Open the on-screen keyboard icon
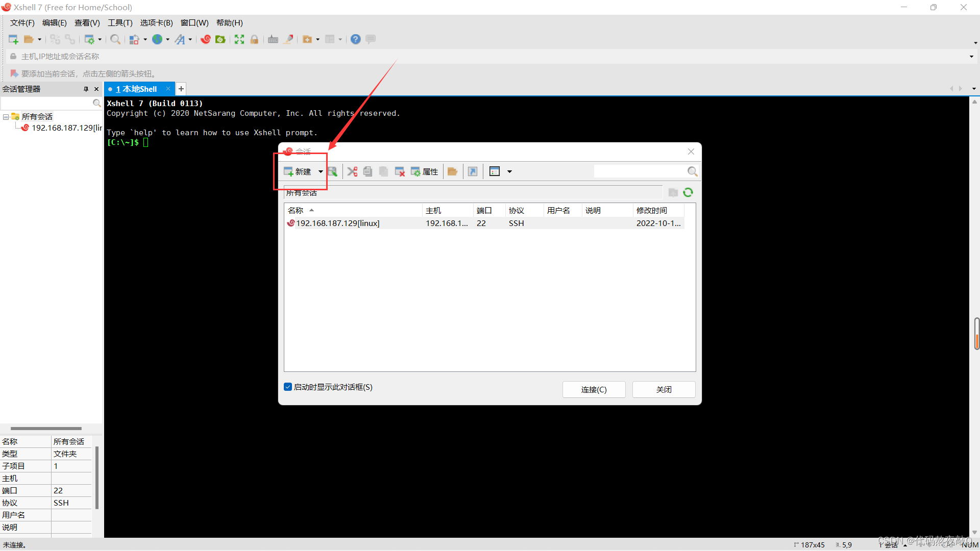This screenshot has height=551, width=980. click(x=273, y=39)
